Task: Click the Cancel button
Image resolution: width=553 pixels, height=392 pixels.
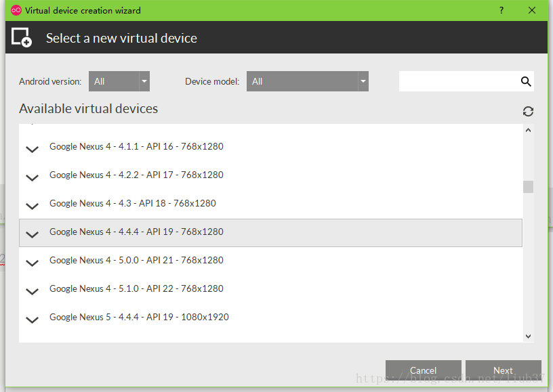Action: [x=423, y=370]
